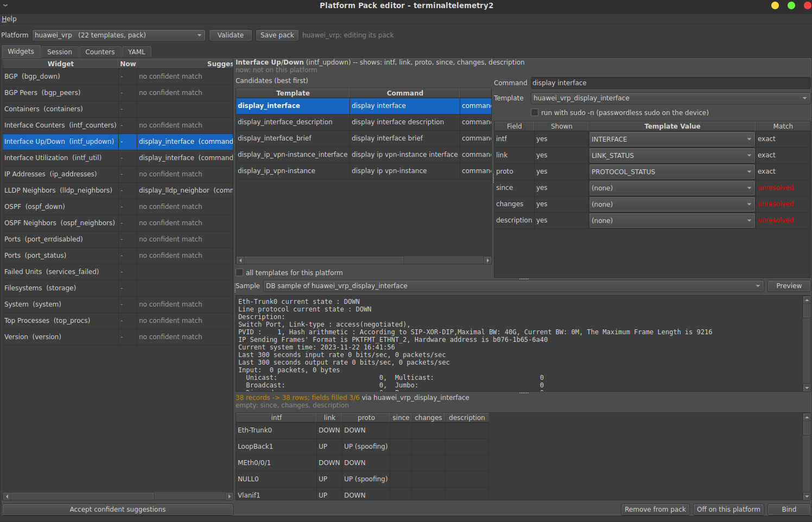This screenshot has width=812, height=522.
Task: Click results table scroll-up arrow
Action: point(807,417)
